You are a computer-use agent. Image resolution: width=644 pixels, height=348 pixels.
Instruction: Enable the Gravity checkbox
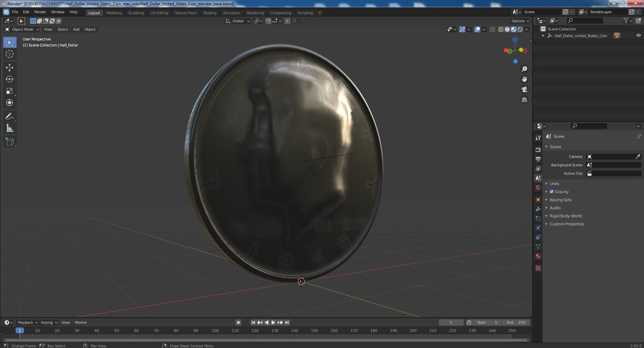click(x=551, y=192)
